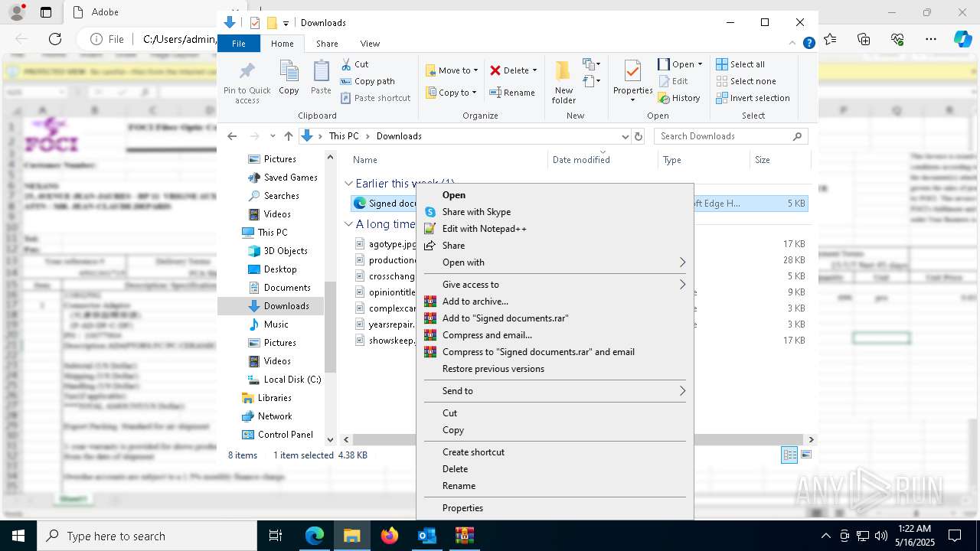Open WinRAR from taskbar
The height and width of the screenshot is (551, 980).
465,536
